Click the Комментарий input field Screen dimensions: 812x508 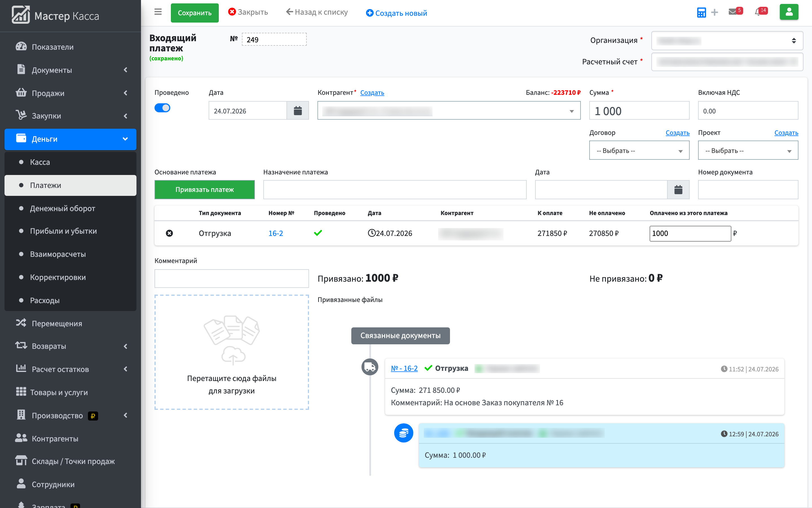[231, 278]
